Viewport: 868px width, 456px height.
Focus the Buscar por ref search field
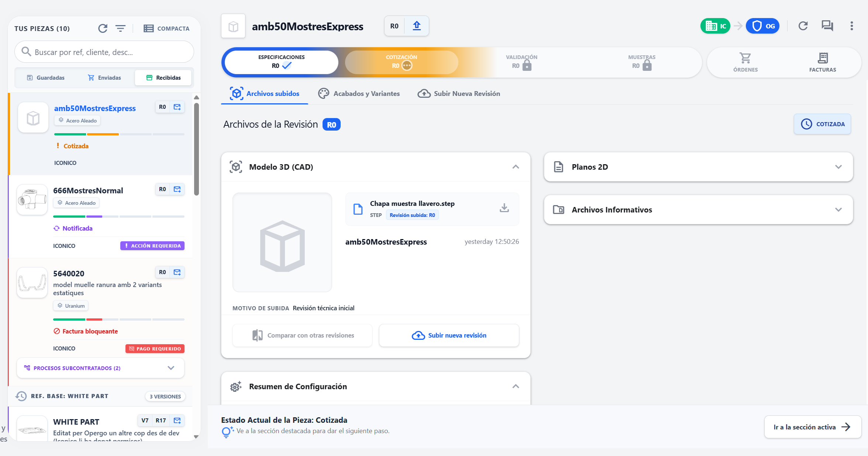click(x=104, y=52)
